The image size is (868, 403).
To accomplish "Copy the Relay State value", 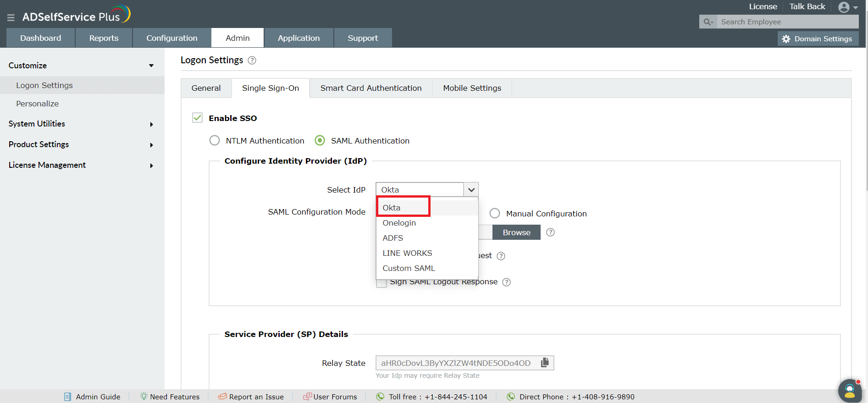I will [x=545, y=363].
